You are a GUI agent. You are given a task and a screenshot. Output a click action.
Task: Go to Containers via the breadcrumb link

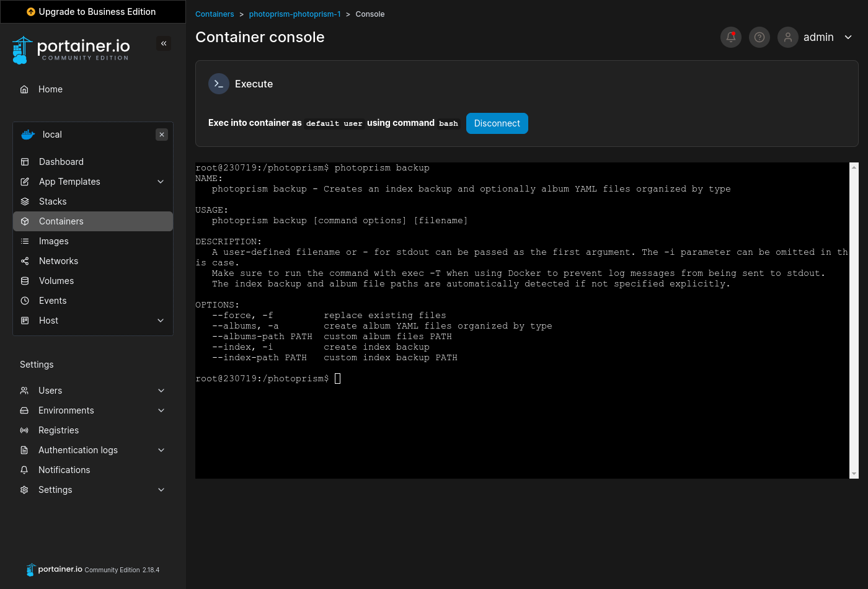tap(215, 14)
